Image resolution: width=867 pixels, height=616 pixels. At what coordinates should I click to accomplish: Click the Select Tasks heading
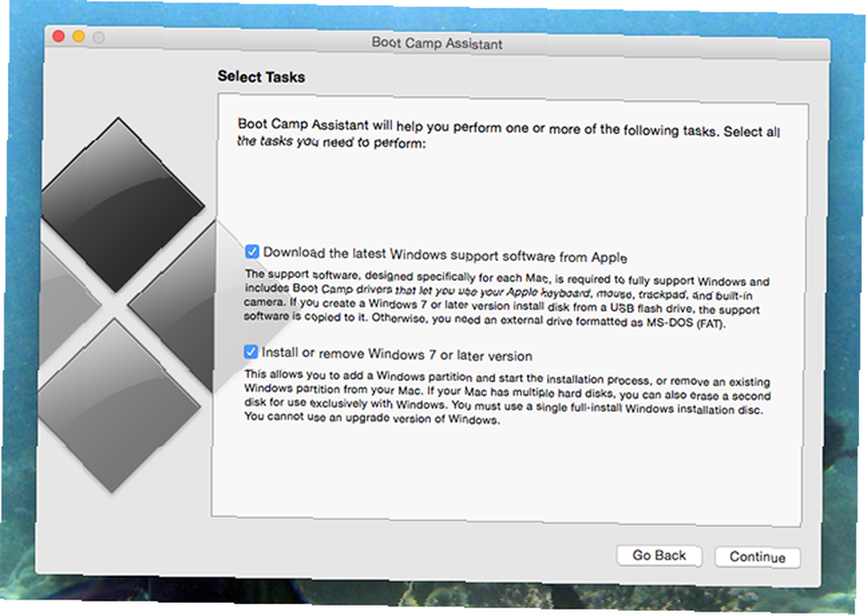(261, 76)
